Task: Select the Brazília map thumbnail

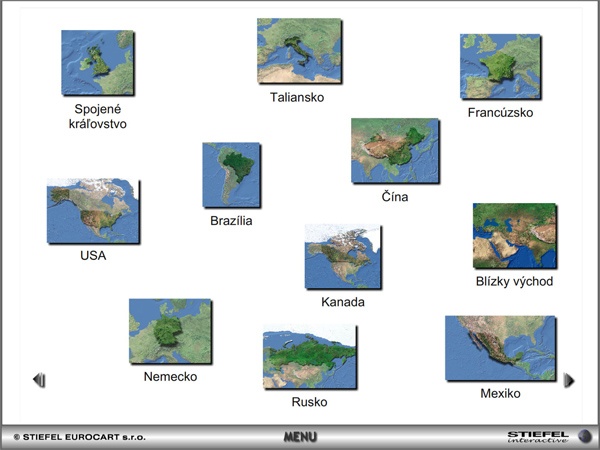Action: click(231, 174)
